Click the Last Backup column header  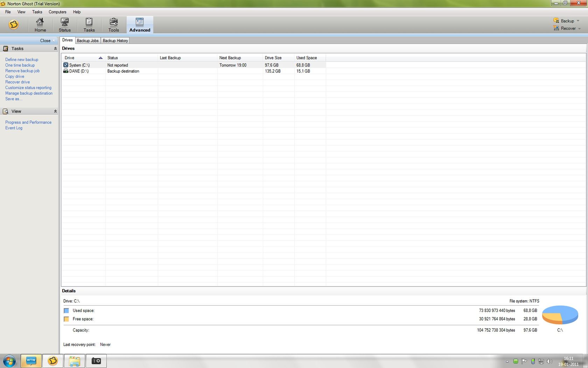[188, 58]
